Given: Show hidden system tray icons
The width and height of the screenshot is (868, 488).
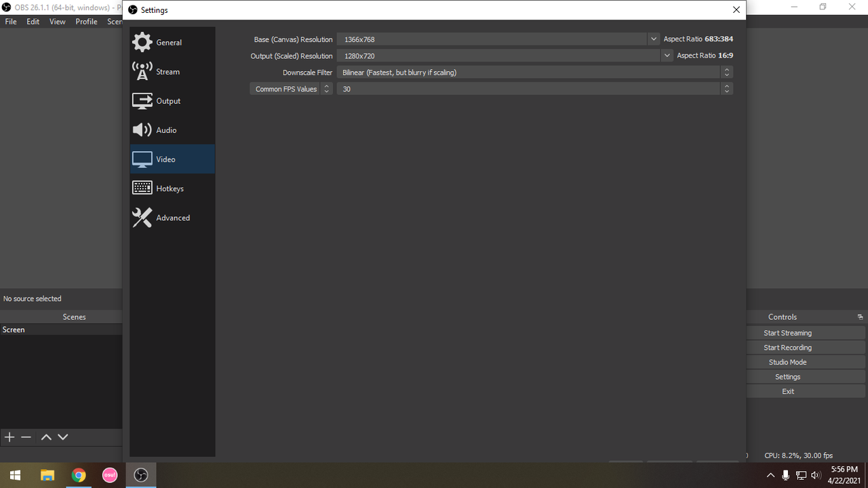Looking at the screenshot, I should (770, 475).
